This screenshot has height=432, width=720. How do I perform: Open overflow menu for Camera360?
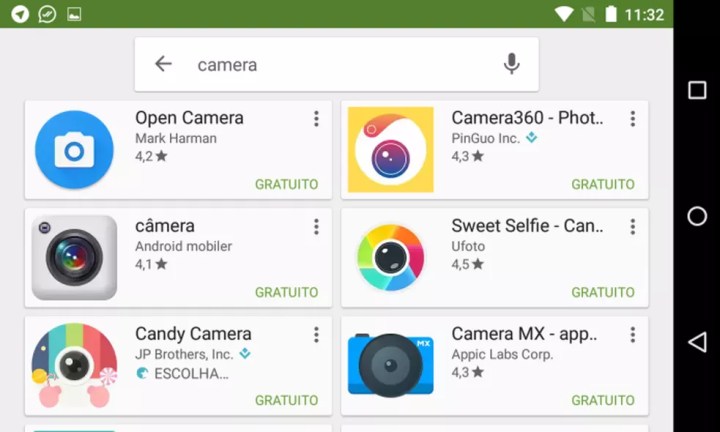pyautogui.click(x=632, y=118)
